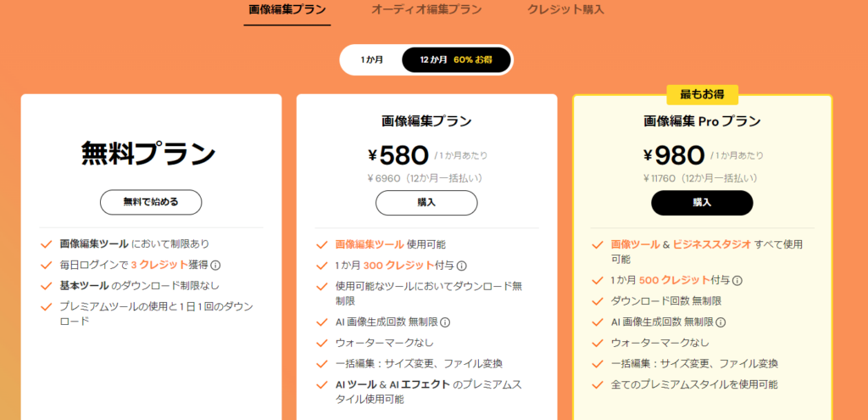Screen dimensions: 868x420
Task: Click checkmark icon beside 基本ツール feature
Action: [x=47, y=286]
